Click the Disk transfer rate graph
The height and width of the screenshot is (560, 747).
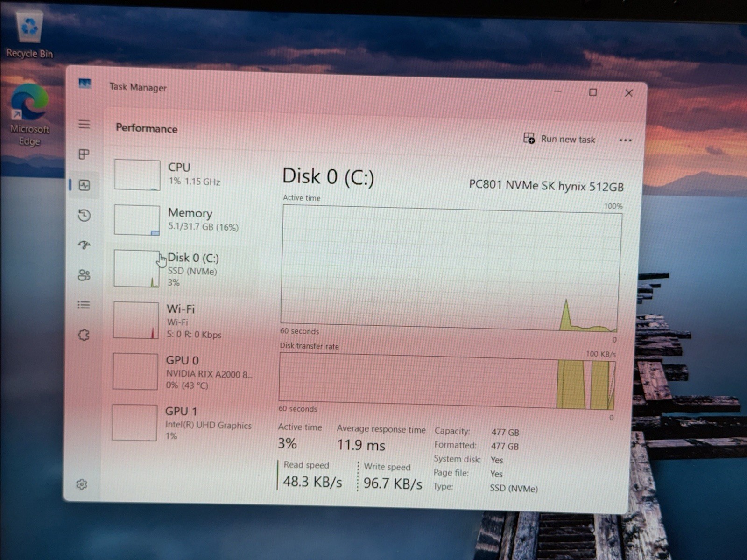(447, 381)
